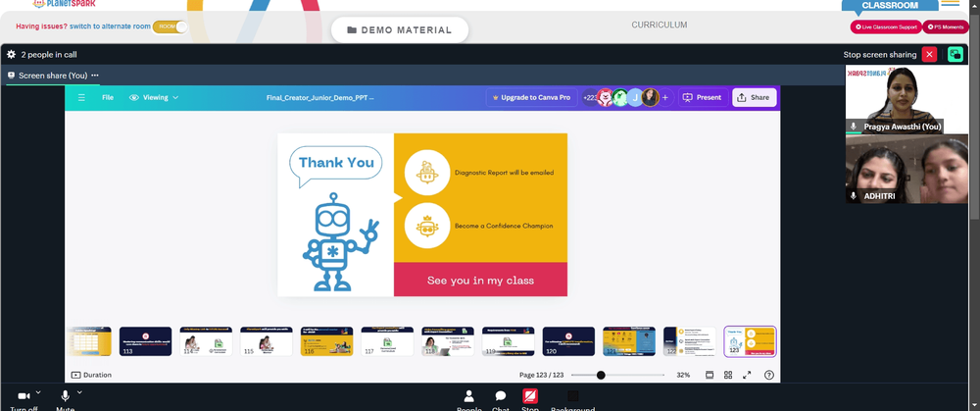The width and height of the screenshot is (980, 411).
Task: Select slide thumbnail 120
Action: click(x=568, y=341)
